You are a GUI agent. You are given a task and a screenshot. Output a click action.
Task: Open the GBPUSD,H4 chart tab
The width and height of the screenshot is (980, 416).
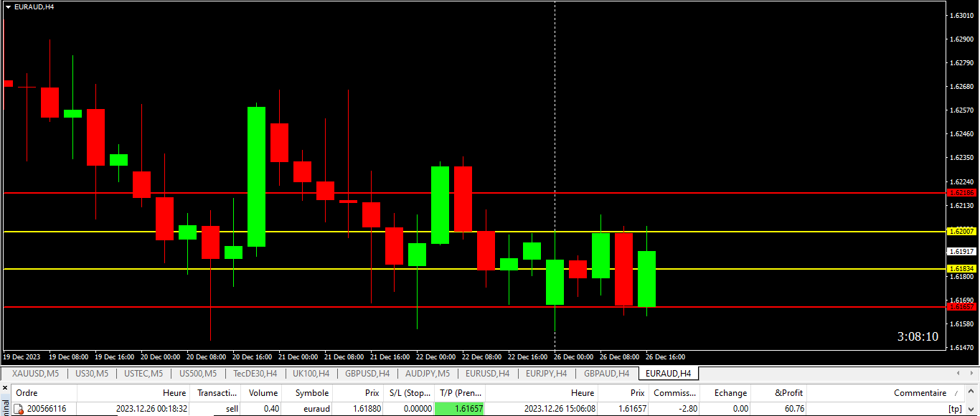click(x=367, y=374)
